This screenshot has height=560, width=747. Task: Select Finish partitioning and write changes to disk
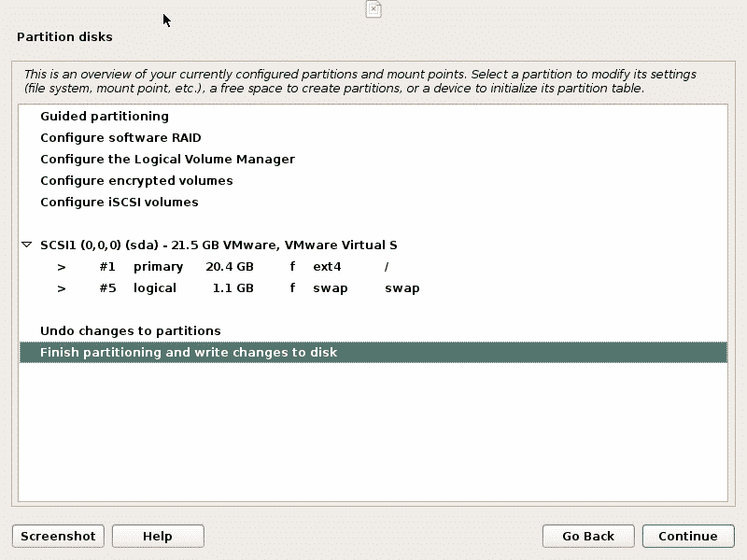pyautogui.click(x=189, y=353)
